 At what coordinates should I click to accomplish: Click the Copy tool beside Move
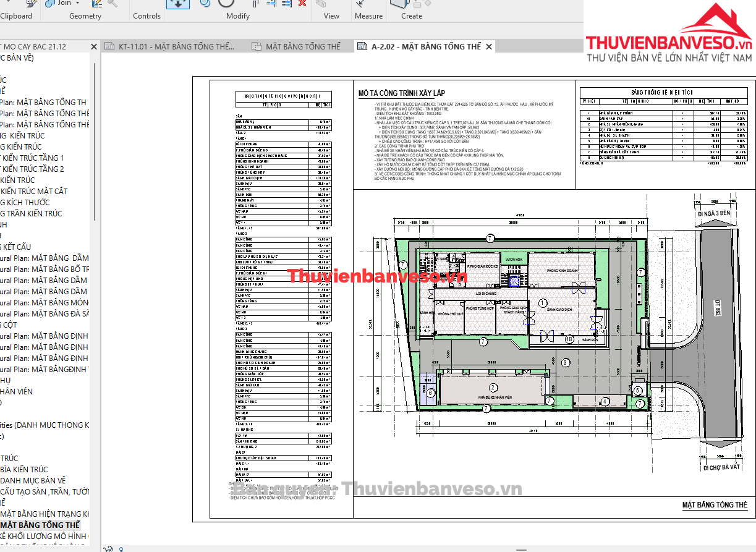coord(205,3)
